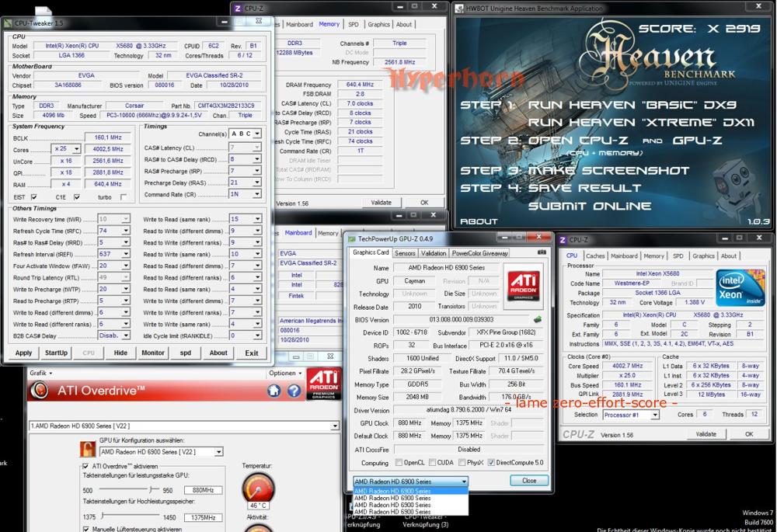Check the PhysX box in GPU-Z
The width and height of the screenshot is (777, 532).
click(x=462, y=463)
